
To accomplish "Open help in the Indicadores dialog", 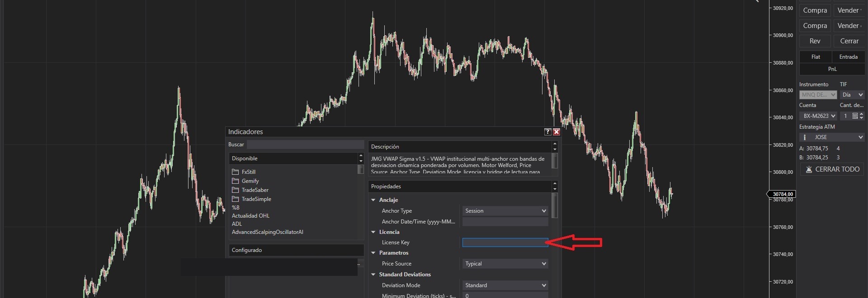I will 547,132.
